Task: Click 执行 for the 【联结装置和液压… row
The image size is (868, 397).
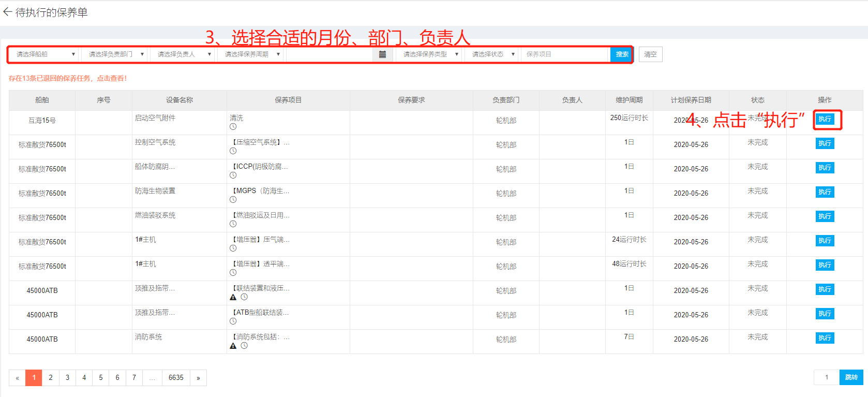Action: [825, 289]
